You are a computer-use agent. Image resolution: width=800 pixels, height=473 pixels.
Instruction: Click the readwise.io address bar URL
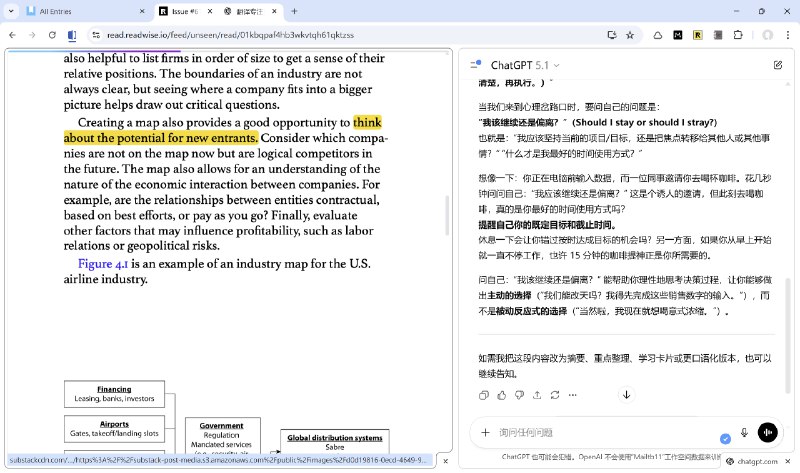(230, 35)
